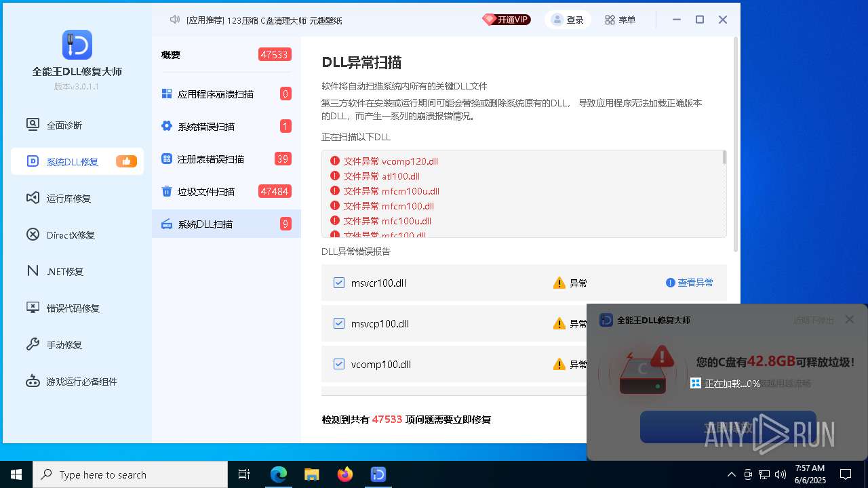Click the 系统错误扫描 gear icon
Viewport: 868px width, 488px height.
point(167,126)
